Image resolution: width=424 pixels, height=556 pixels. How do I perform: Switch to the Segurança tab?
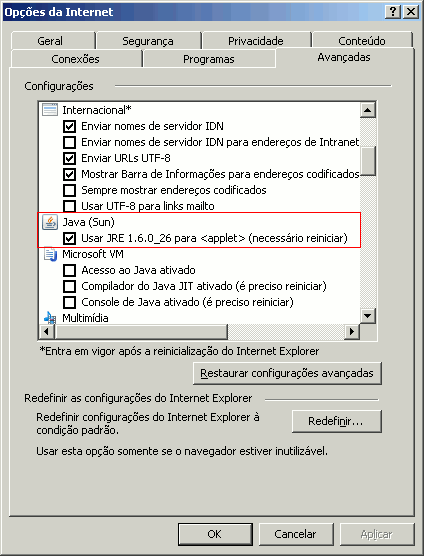[148, 41]
